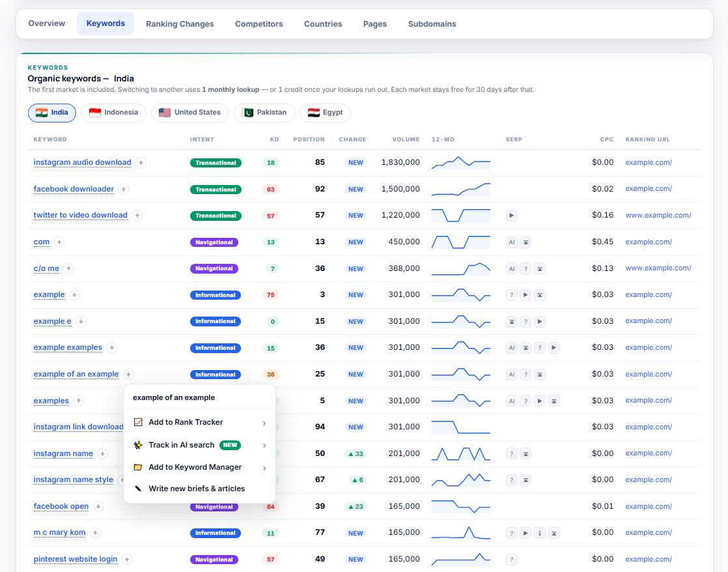Switch to Competitors tab
Image resolution: width=728 pixels, height=572 pixels.
259,23
